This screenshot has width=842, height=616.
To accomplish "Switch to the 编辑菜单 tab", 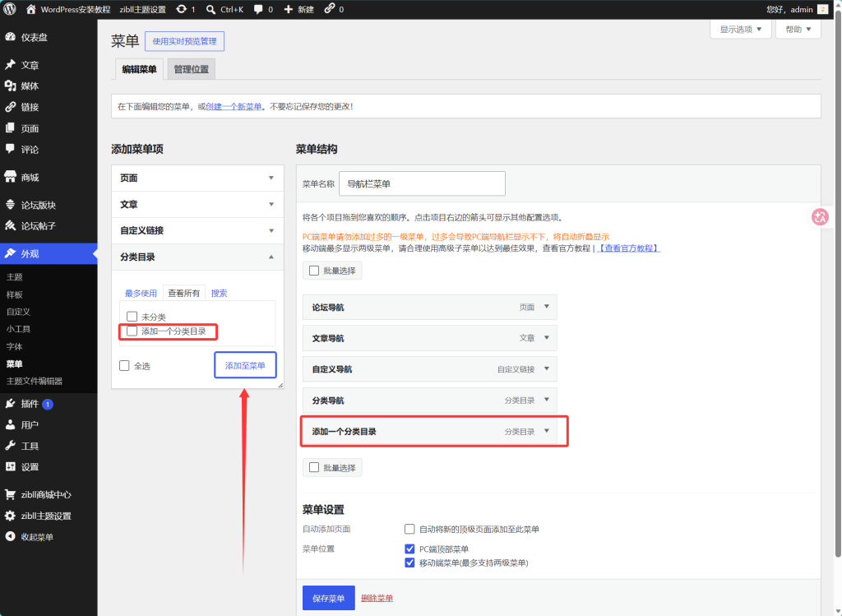I will tap(139, 69).
